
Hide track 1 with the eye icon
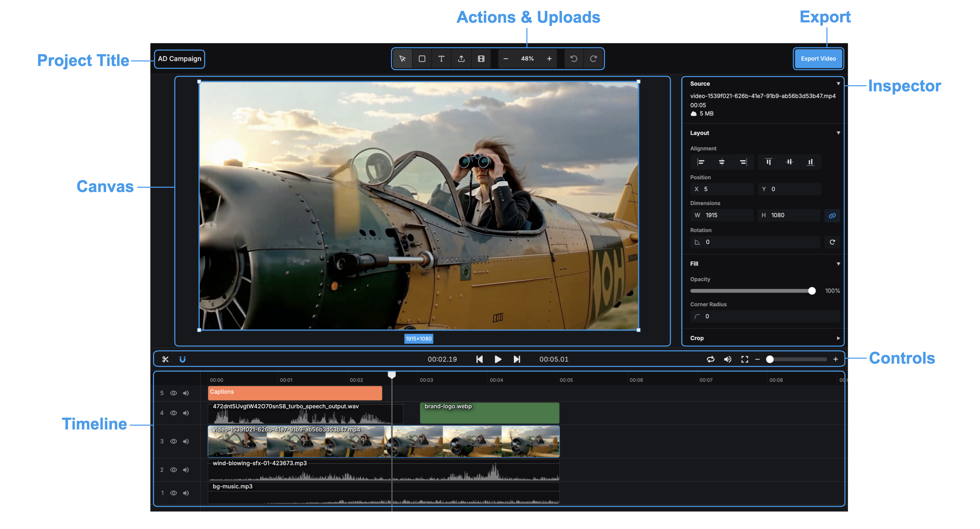click(173, 493)
